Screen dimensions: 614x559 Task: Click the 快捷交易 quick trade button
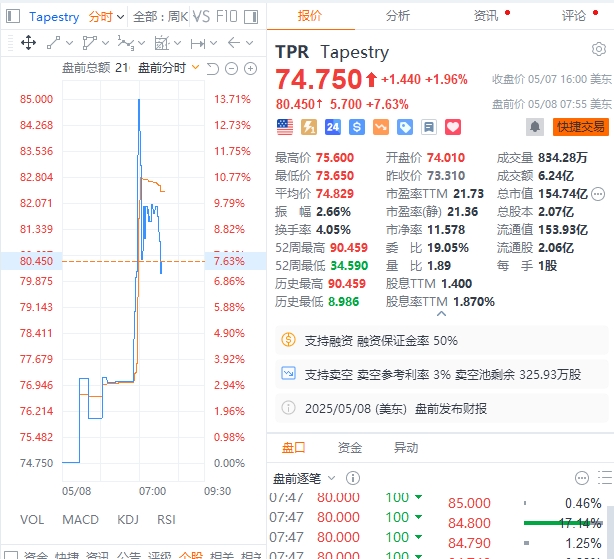click(581, 127)
